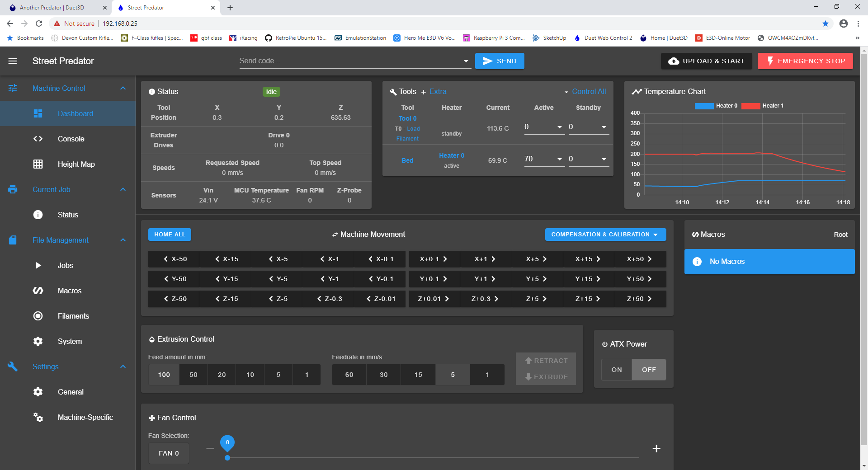Select feedrate 5 mm/s

[453, 375]
